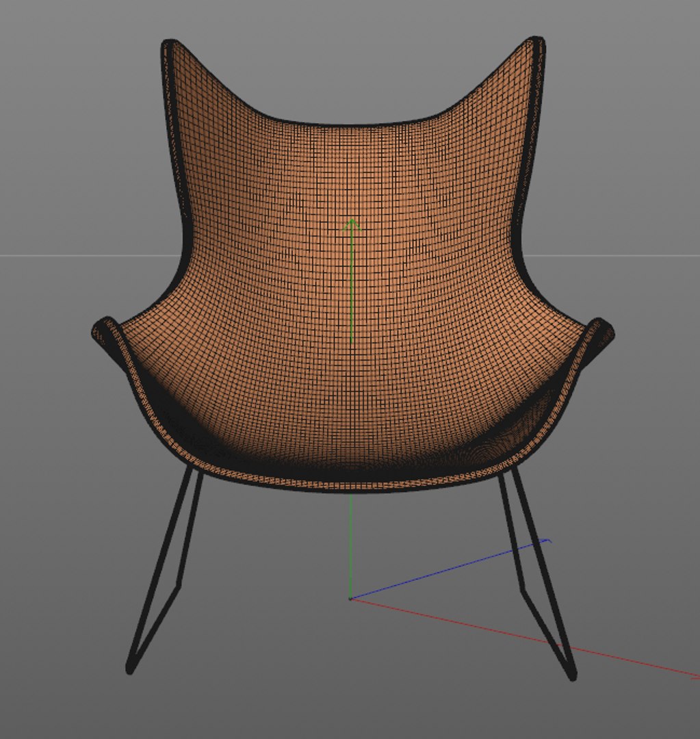The image size is (700, 739).
Task: Select the right black leg frame
Action: point(537,573)
